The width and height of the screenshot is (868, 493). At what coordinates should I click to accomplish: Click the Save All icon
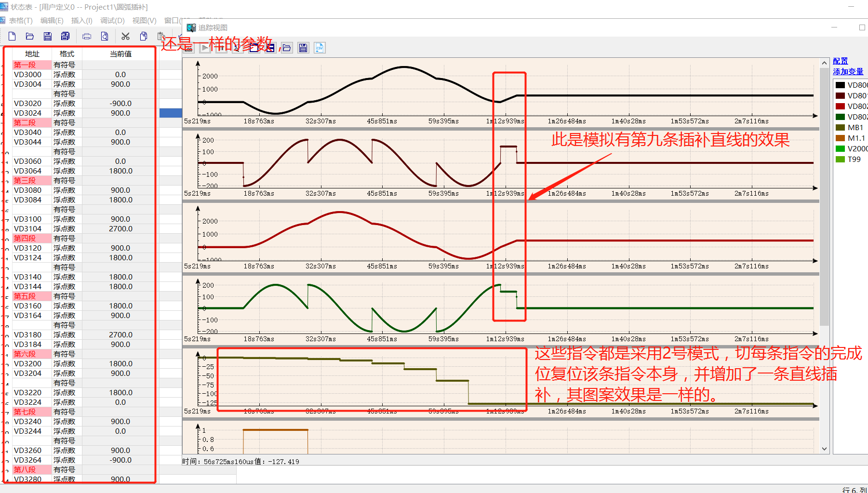coord(66,36)
